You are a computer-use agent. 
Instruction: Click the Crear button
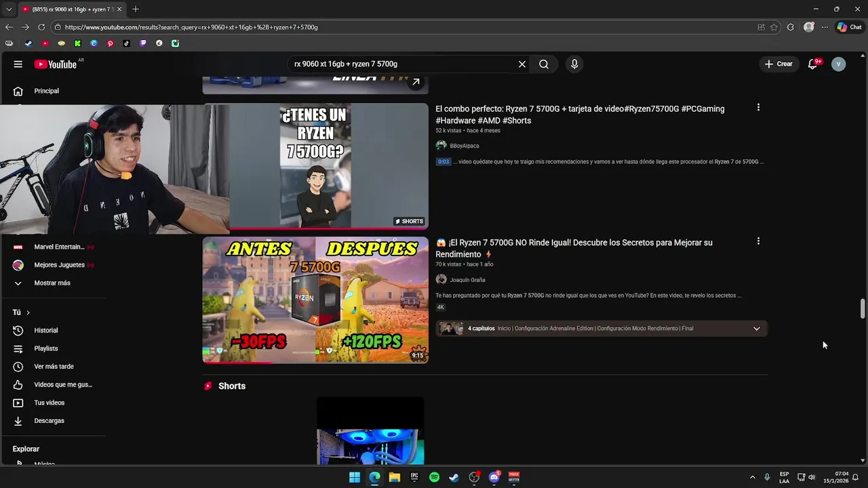tap(778, 64)
